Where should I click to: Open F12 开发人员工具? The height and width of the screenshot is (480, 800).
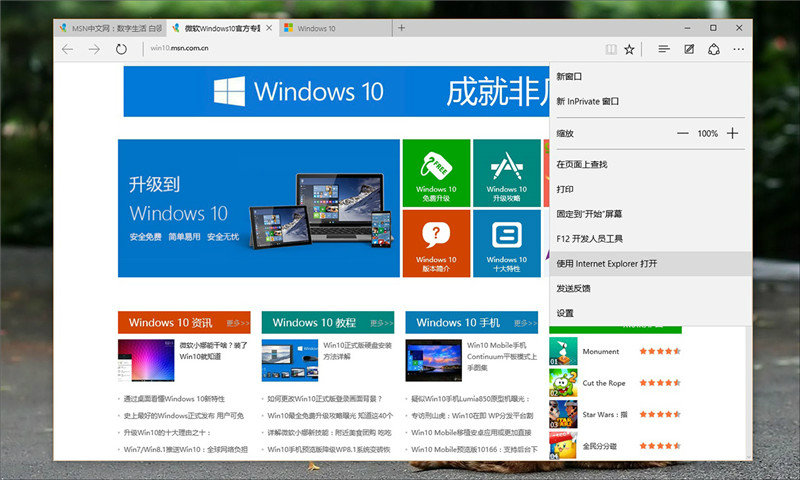pyautogui.click(x=651, y=239)
